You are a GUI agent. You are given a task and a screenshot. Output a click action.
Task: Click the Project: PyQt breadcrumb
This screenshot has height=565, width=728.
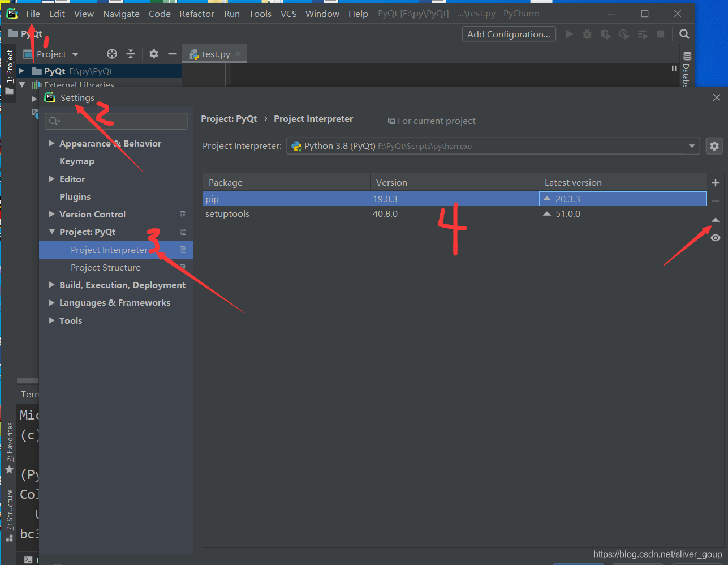[229, 119]
